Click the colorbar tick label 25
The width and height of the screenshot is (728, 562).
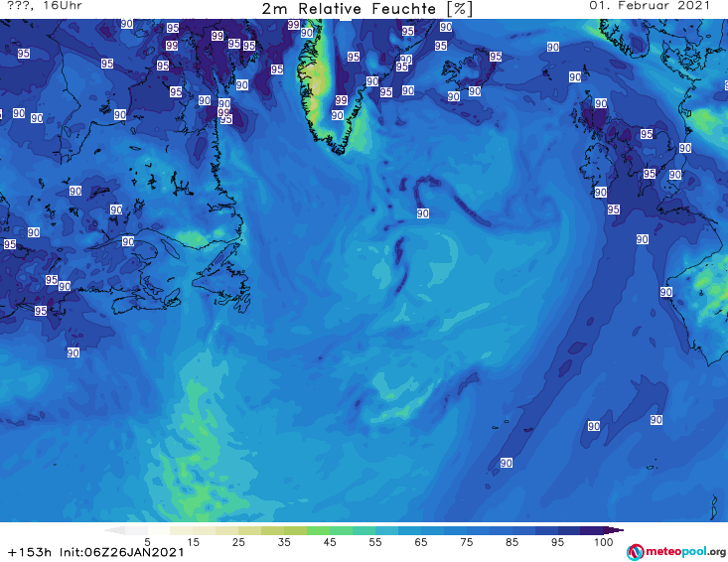(238, 542)
